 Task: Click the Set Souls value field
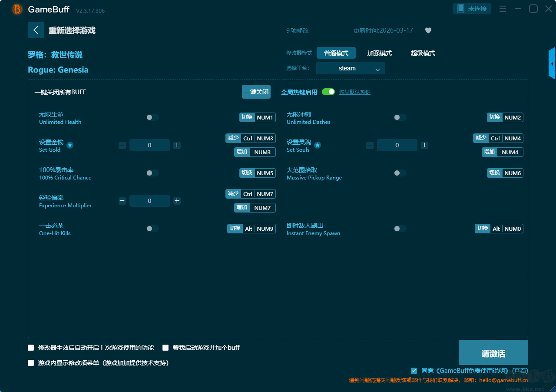pos(397,145)
